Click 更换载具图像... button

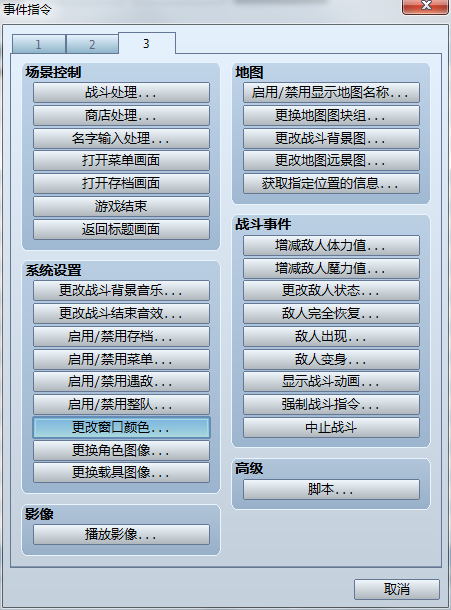[121, 472]
